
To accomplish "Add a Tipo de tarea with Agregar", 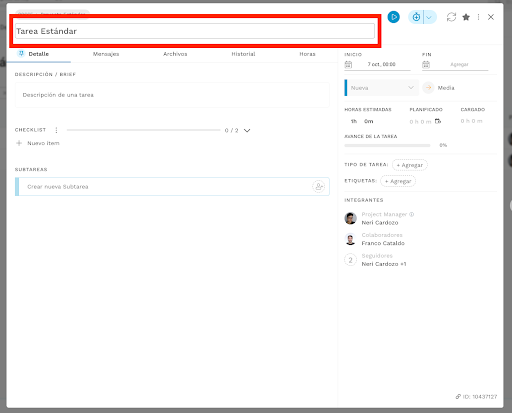I will coord(410,165).
